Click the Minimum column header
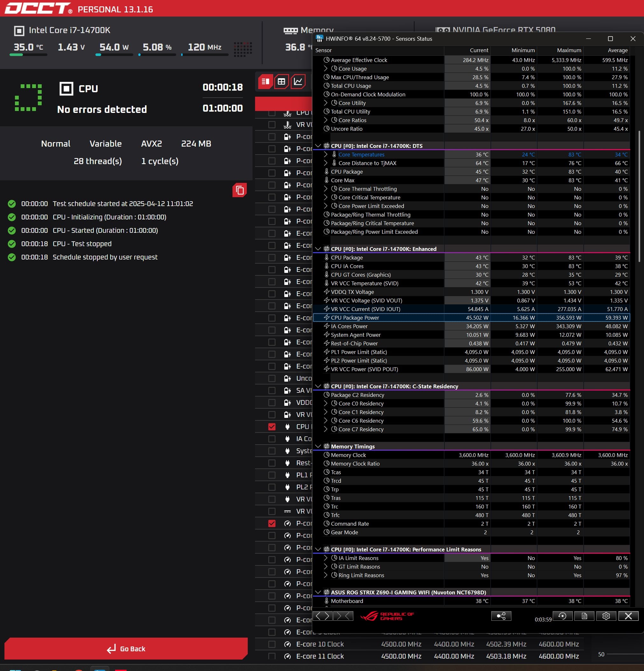This screenshot has width=644, height=671. coord(514,50)
